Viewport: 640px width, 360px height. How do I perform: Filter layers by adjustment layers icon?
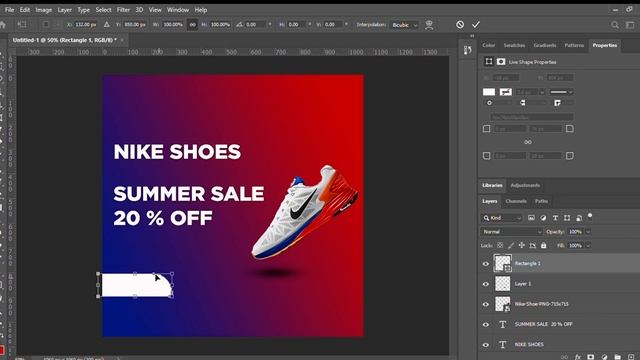click(543, 218)
